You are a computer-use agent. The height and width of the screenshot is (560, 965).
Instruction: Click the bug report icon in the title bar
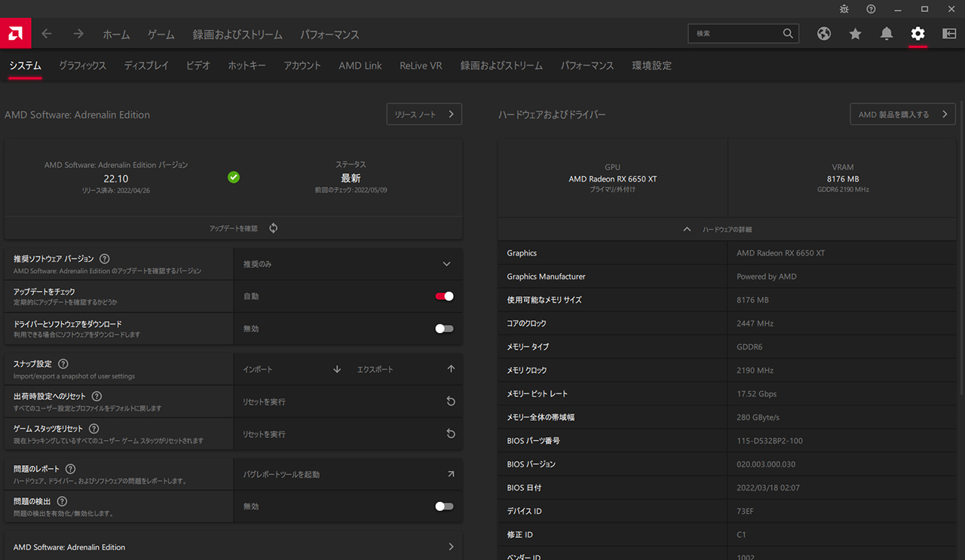point(844,9)
